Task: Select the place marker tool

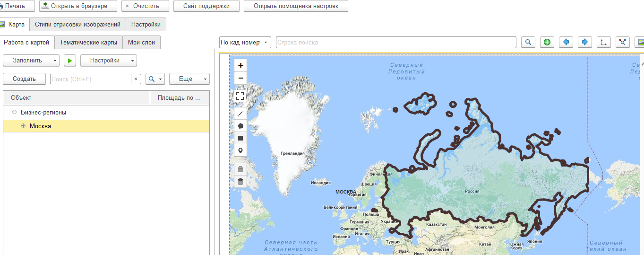Action: coord(240,150)
